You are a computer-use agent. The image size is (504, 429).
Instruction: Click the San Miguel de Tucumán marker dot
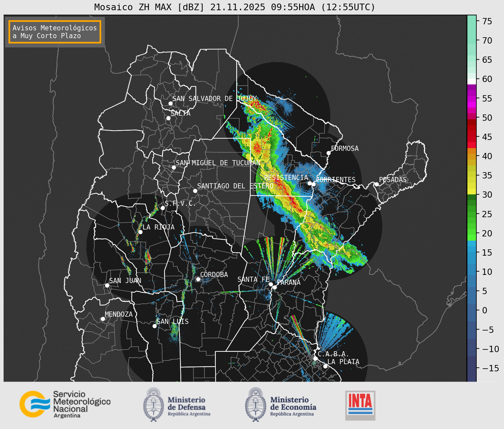pos(174,167)
